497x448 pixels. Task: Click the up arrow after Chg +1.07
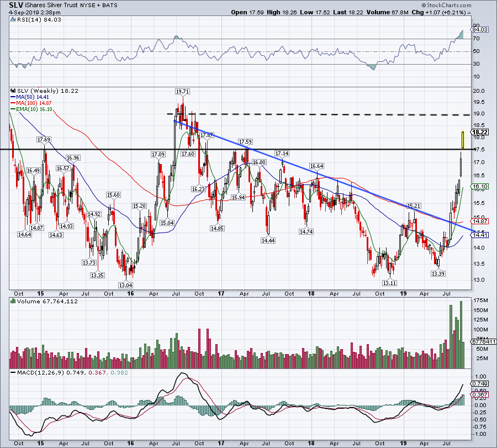tap(469, 13)
